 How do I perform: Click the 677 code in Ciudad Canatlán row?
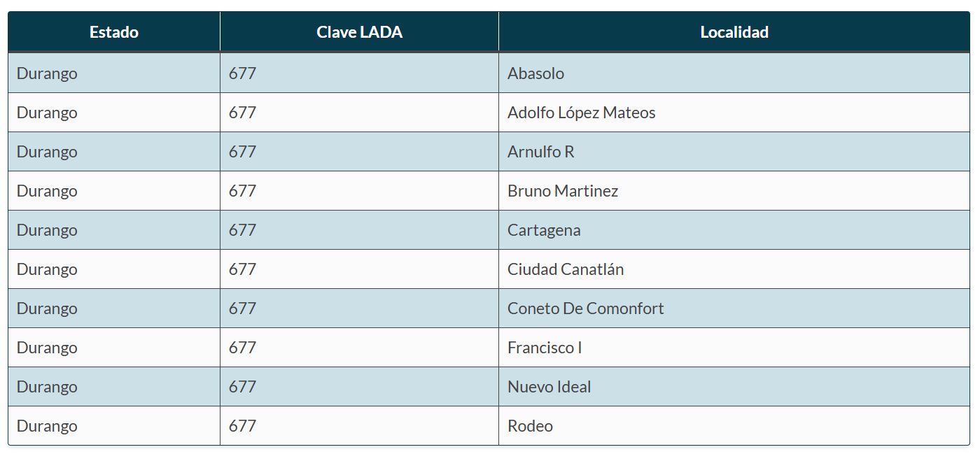pyautogui.click(x=242, y=269)
